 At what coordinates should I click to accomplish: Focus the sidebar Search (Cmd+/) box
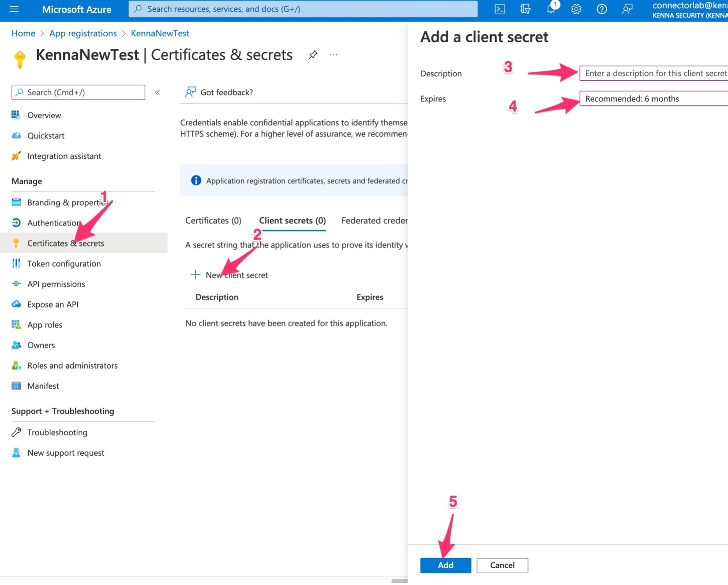point(78,92)
